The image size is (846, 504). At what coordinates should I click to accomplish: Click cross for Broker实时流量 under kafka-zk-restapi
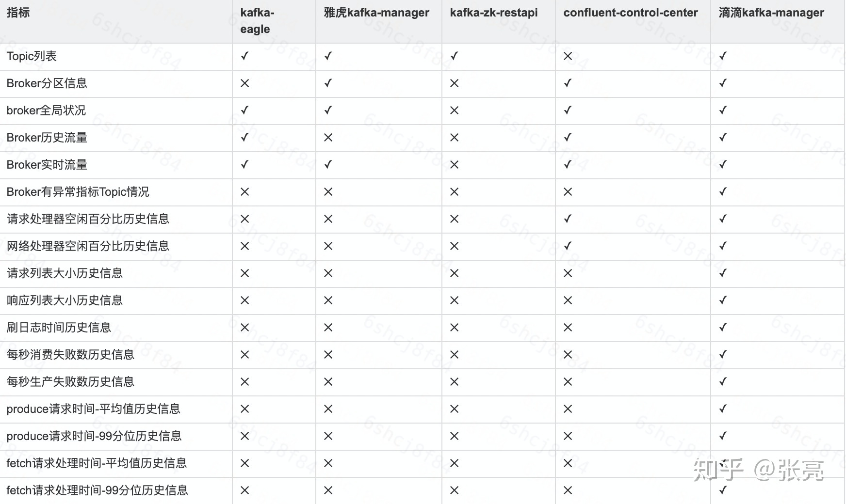(x=454, y=165)
